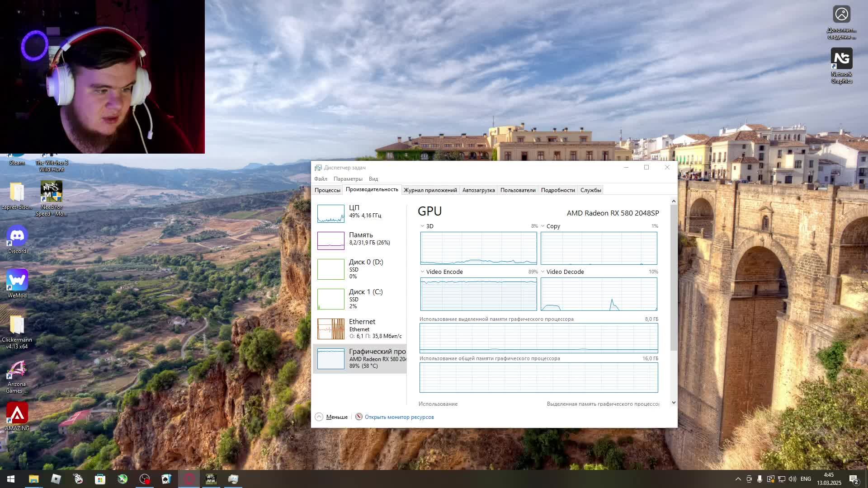Open the Copy graph engine selector
This screenshot has width=868, height=488.
542,226
